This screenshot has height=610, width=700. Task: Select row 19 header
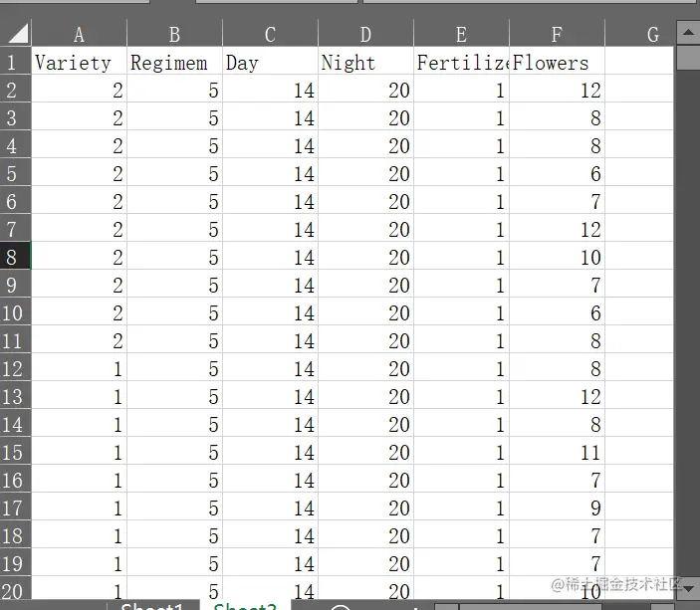(x=16, y=562)
